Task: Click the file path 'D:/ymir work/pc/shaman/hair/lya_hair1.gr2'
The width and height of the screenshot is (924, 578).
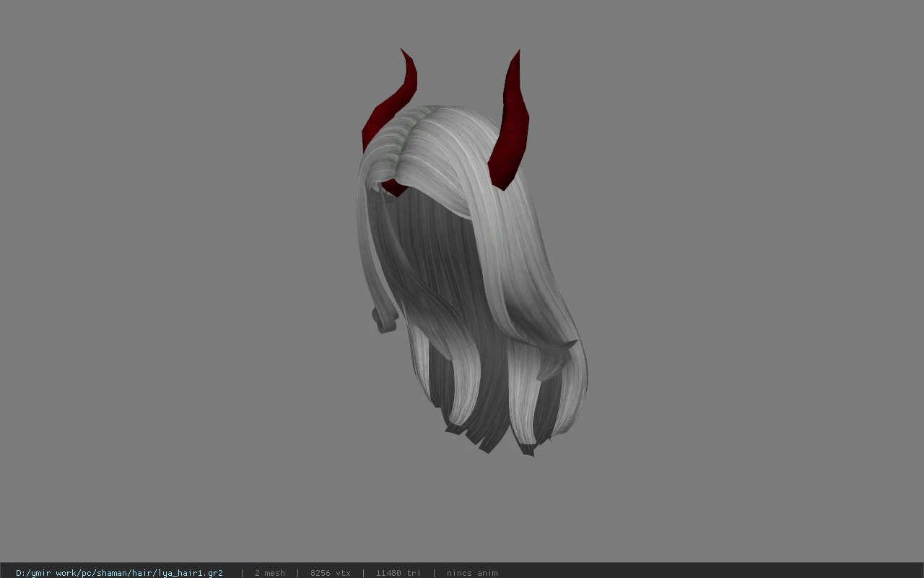Action: [119, 573]
